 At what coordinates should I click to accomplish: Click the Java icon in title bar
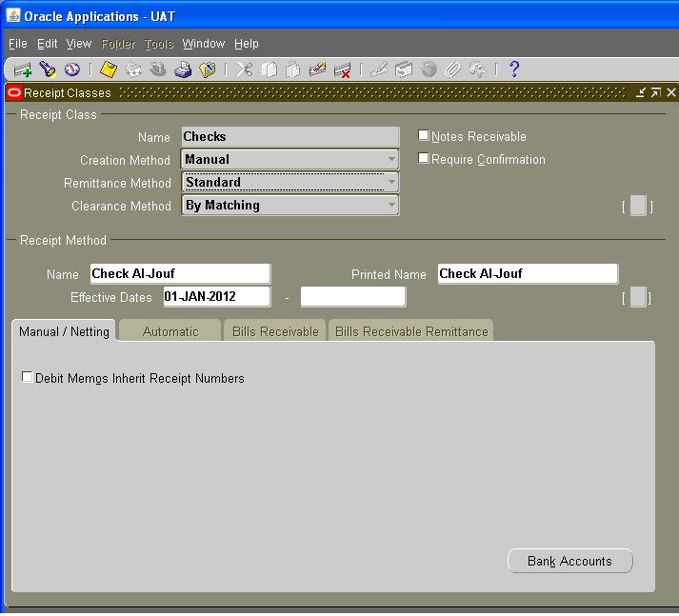(x=13, y=15)
